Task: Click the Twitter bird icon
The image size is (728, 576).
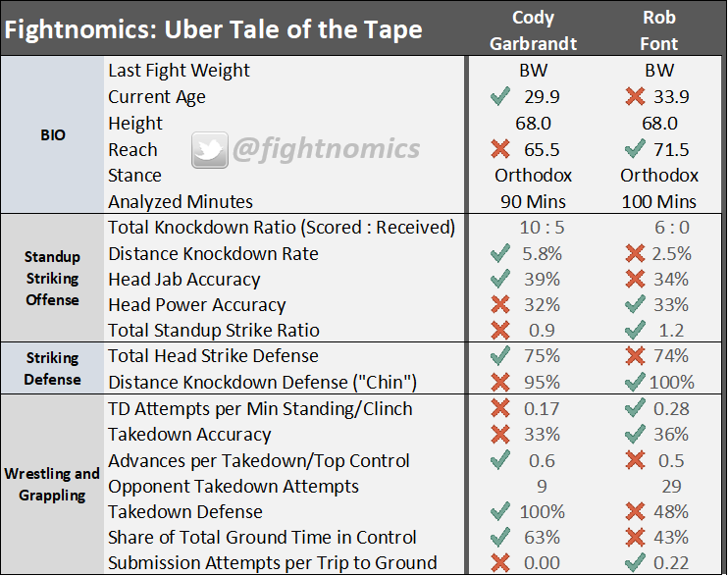Action: (x=209, y=149)
